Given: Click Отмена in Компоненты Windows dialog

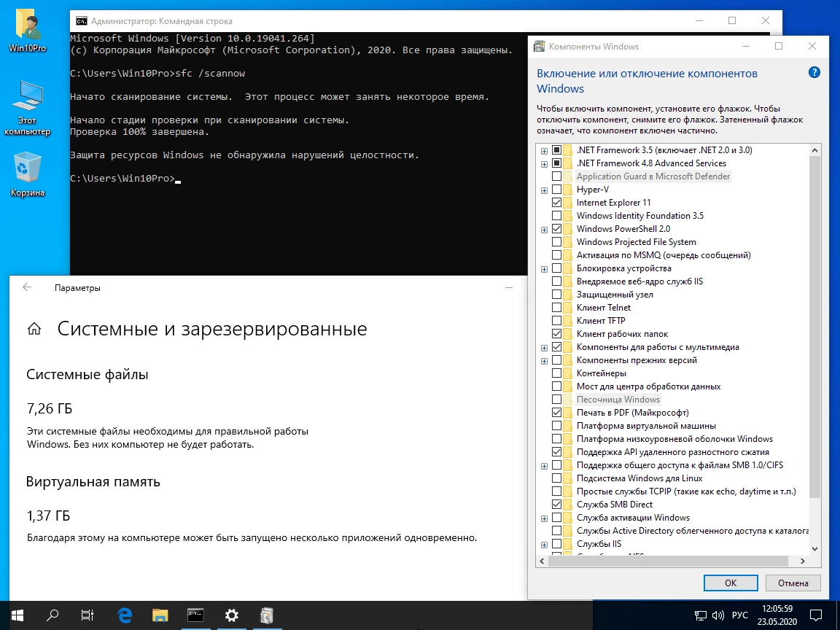Looking at the screenshot, I should point(793,583).
